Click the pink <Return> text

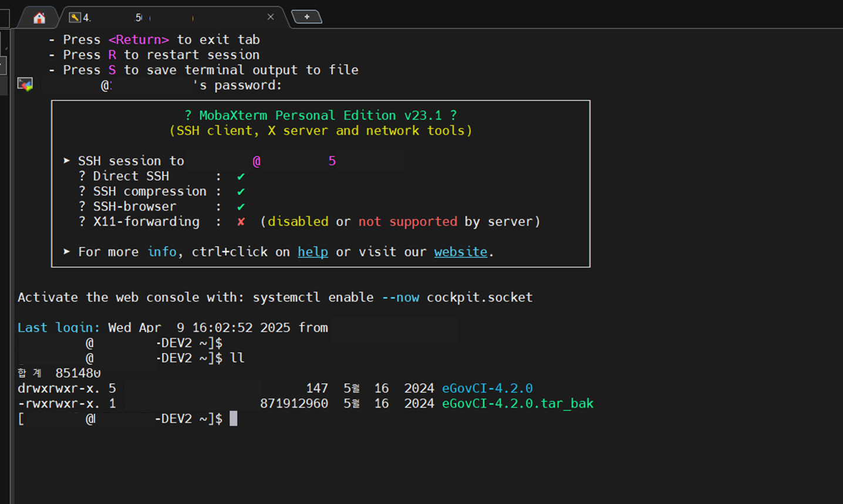139,40
